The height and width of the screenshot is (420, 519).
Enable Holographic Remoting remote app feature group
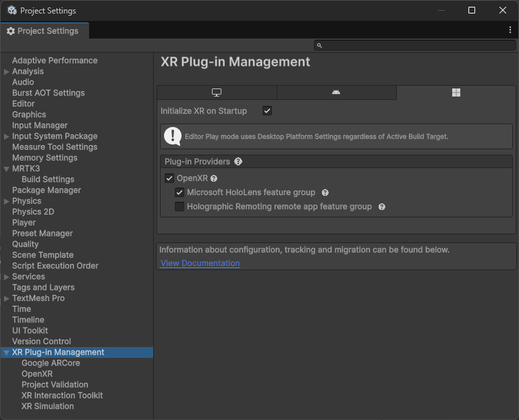(x=180, y=207)
